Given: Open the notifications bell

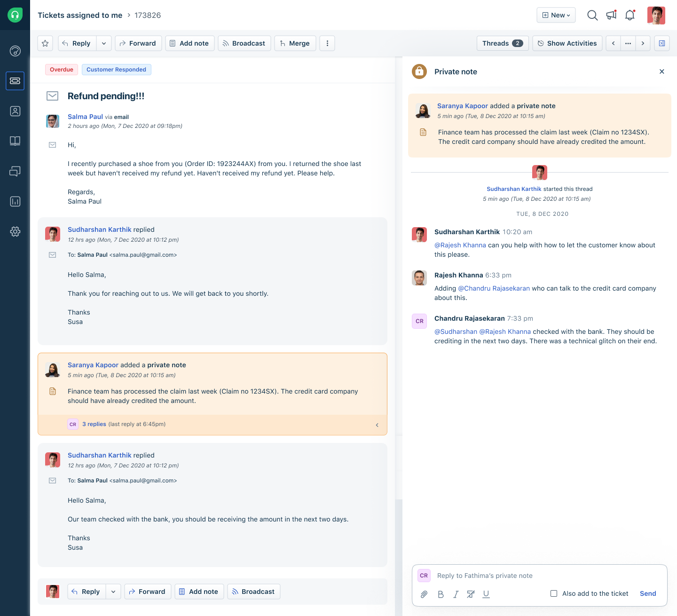Looking at the screenshot, I should pos(630,15).
